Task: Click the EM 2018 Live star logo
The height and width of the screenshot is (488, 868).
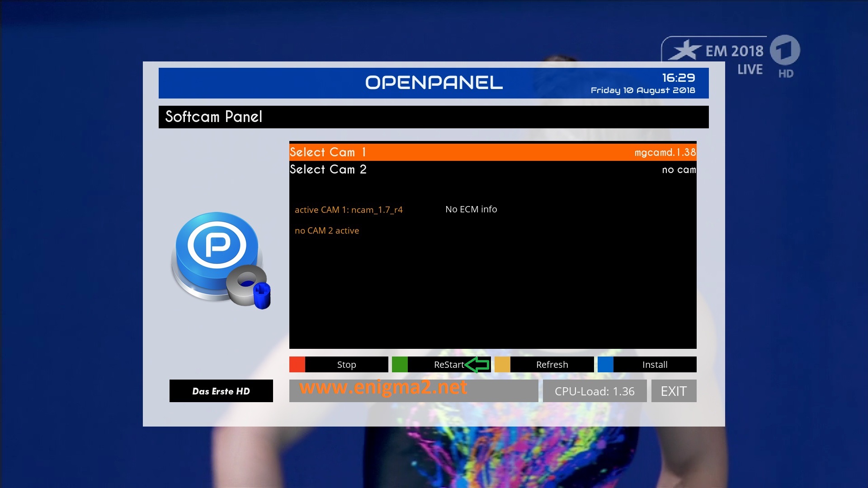Action: point(685,51)
